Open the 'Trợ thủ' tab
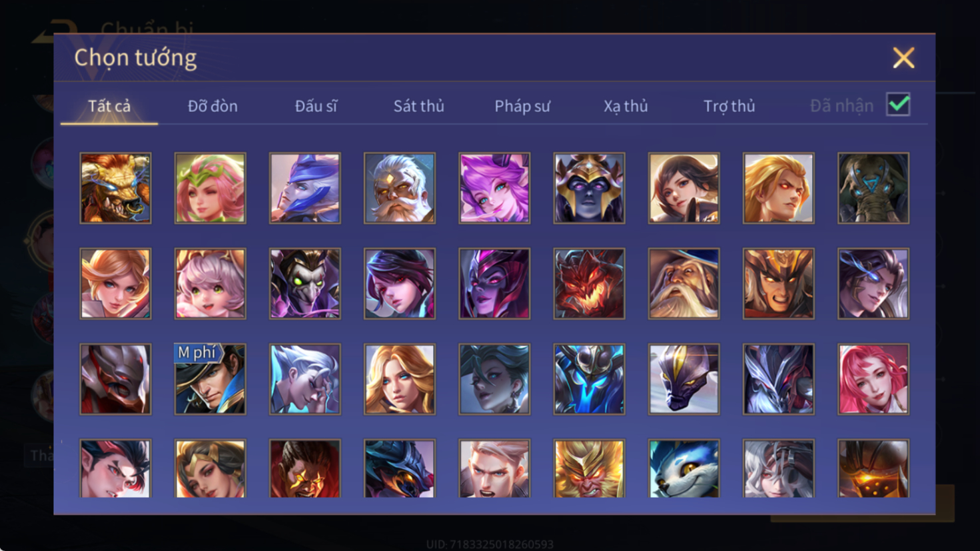980x551 pixels. point(729,106)
